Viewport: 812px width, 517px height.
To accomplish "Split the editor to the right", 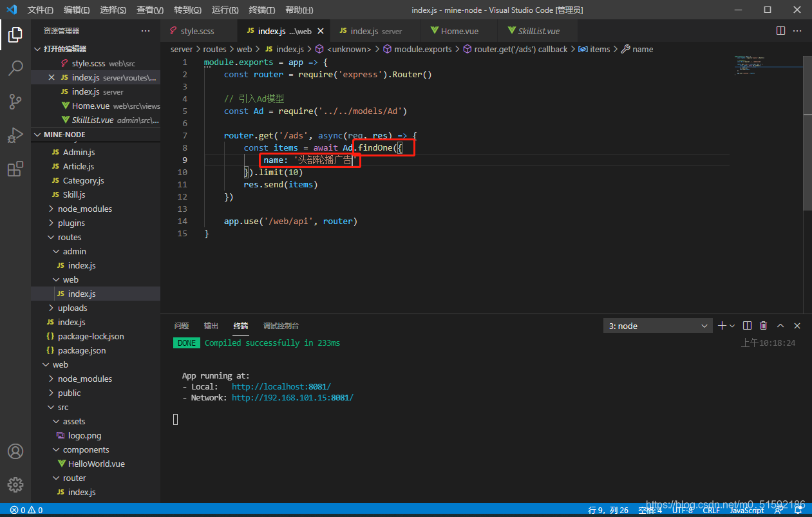I will tap(780, 31).
